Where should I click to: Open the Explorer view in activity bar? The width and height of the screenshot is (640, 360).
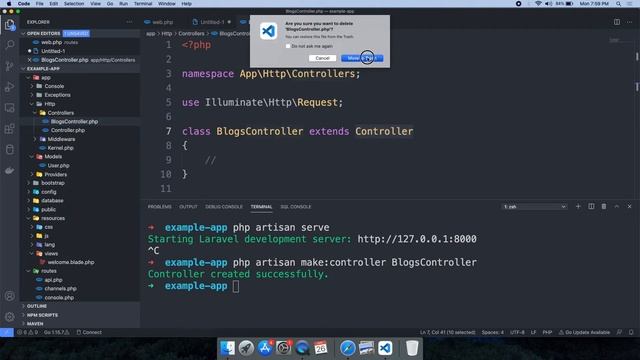click(9, 24)
